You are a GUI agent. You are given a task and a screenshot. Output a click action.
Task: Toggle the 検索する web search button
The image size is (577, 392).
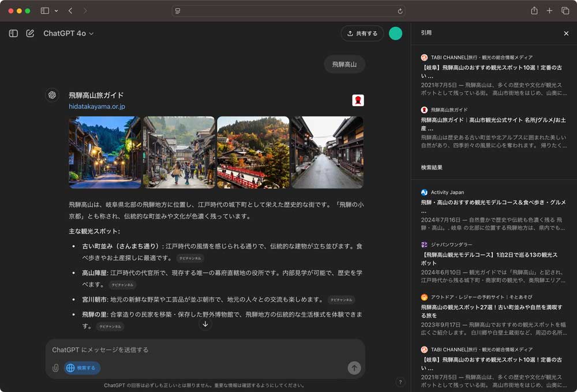82,368
